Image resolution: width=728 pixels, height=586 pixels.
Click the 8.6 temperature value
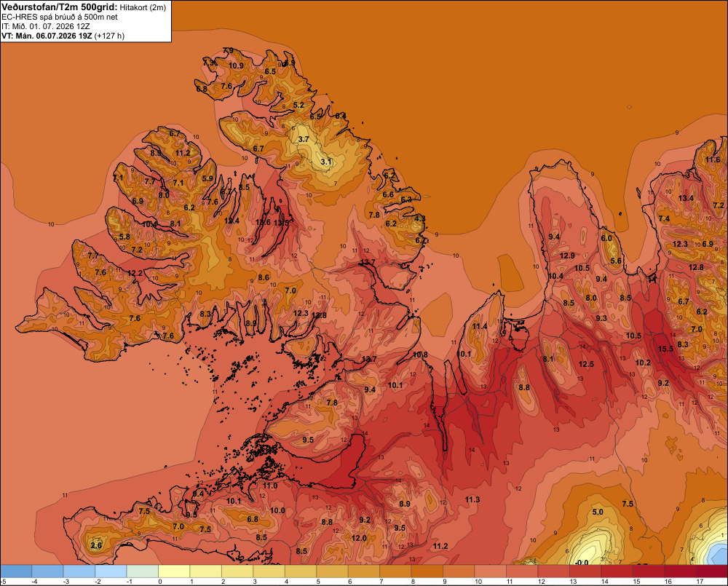[264, 277]
